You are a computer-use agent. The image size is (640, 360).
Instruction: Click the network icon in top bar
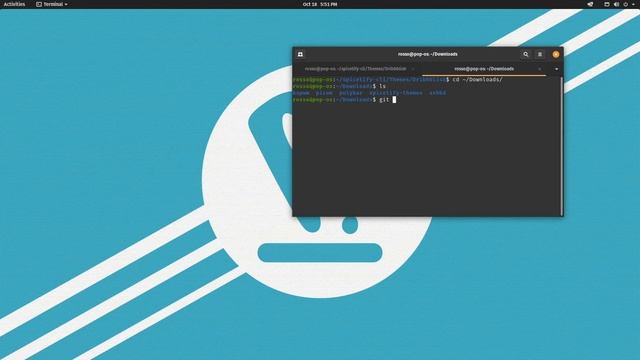pos(607,4)
